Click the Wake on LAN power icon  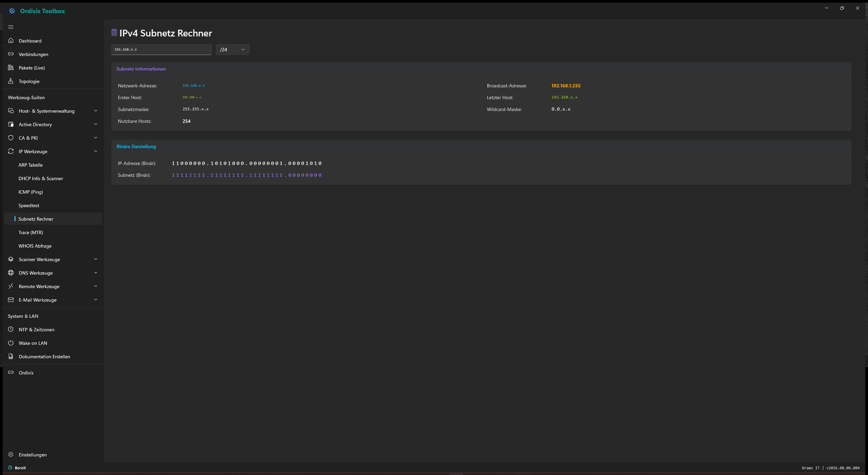pyautogui.click(x=10, y=343)
